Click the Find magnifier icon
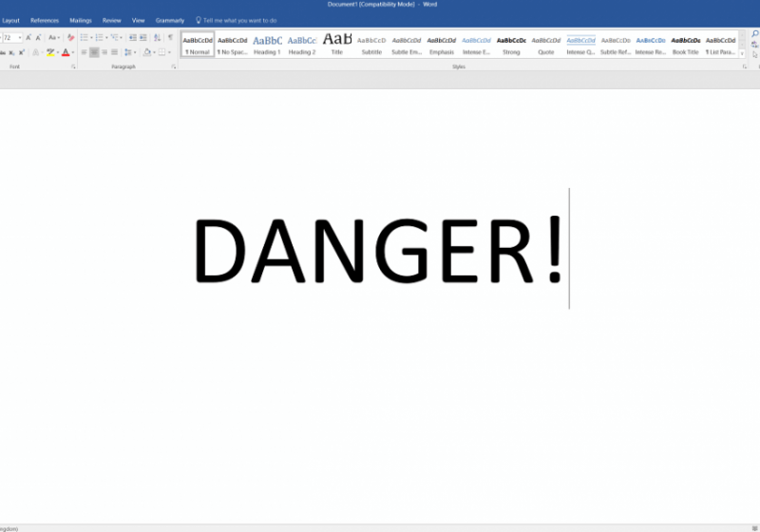This screenshot has width=760, height=532. 755,34
